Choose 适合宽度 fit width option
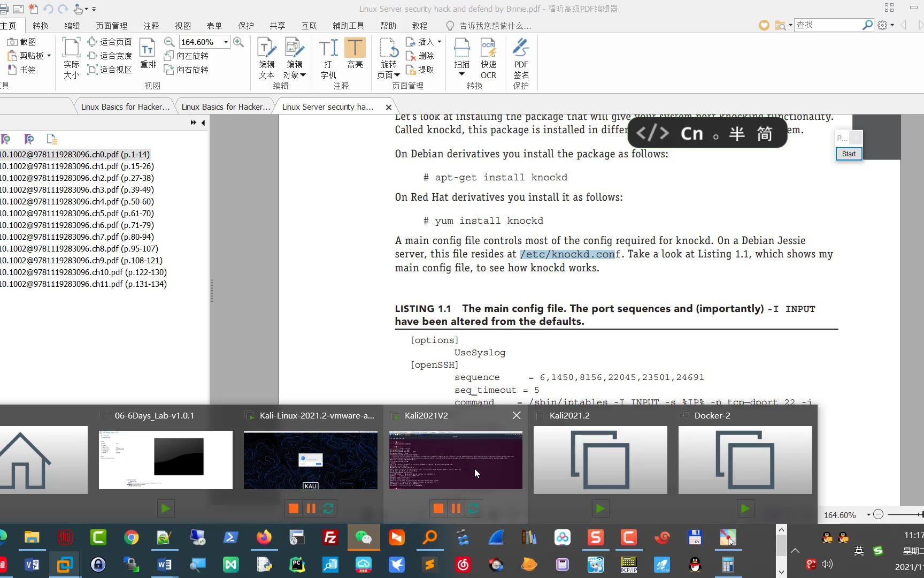This screenshot has height=578, width=924. tap(110, 56)
